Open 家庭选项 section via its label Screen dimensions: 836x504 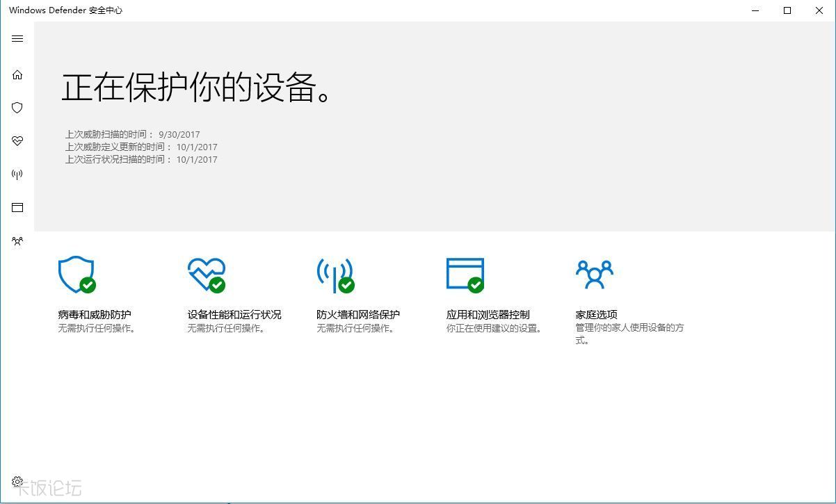pos(595,314)
